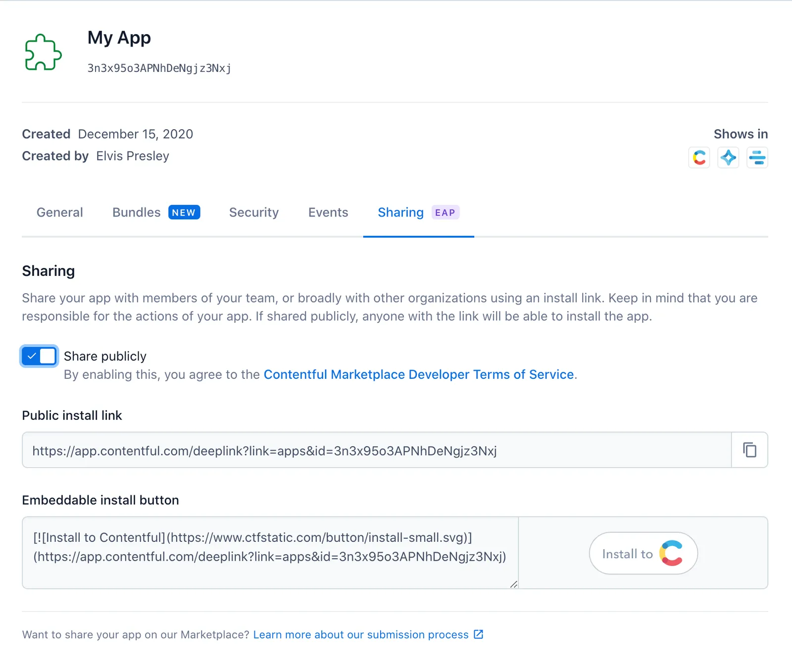Viewport: 792px width, 672px height.
Task: Go to the Events tab
Action: pos(328,212)
